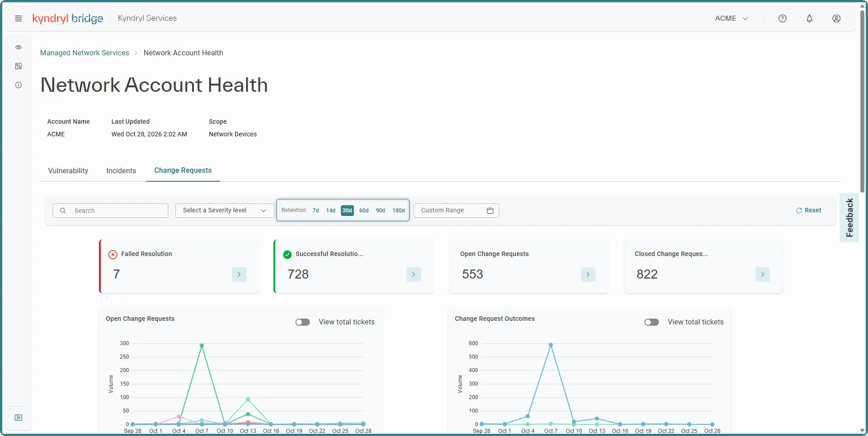Open the user profile icon

coord(837,18)
